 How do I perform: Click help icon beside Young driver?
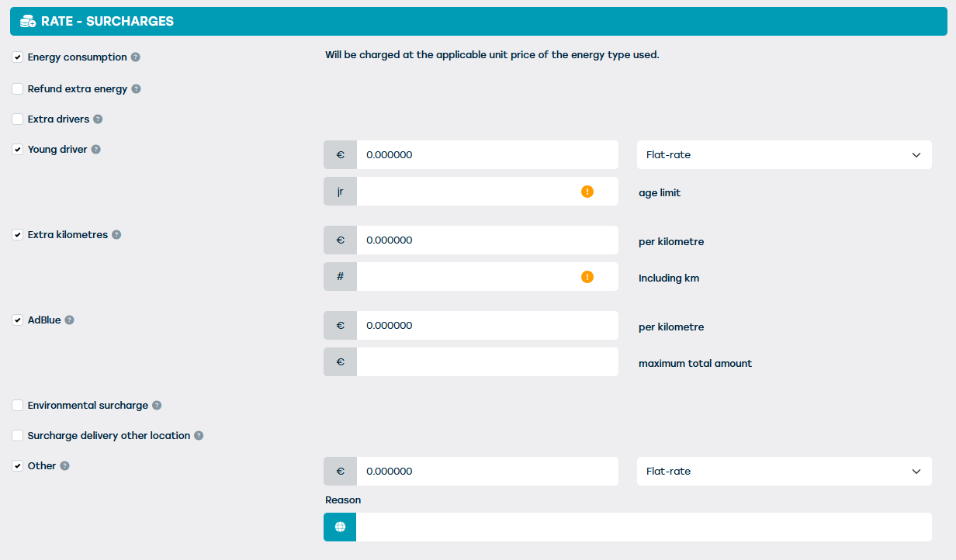96,150
